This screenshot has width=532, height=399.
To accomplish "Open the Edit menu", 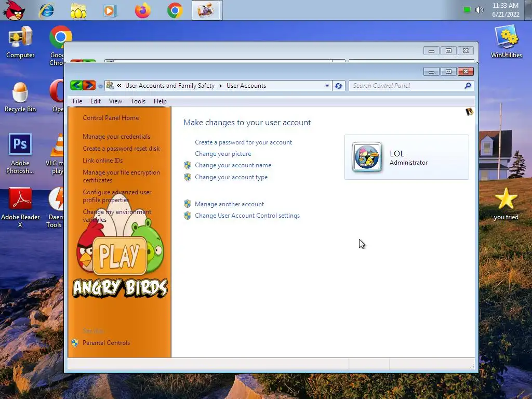I will (96, 101).
